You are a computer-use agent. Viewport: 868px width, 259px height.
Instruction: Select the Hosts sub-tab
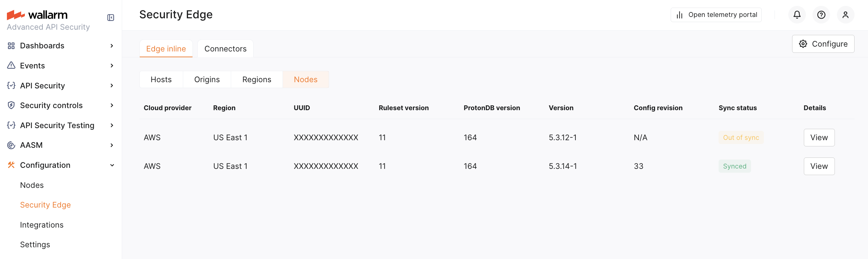click(161, 79)
